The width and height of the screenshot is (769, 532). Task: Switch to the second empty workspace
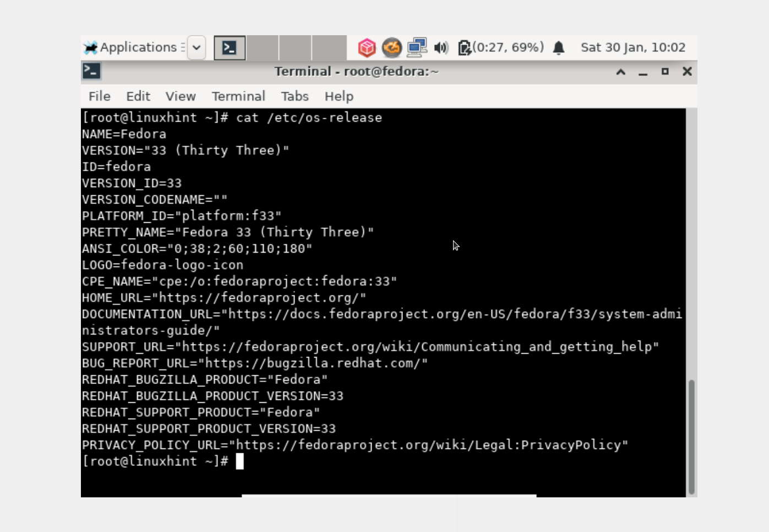pyautogui.click(x=263, y=47)
